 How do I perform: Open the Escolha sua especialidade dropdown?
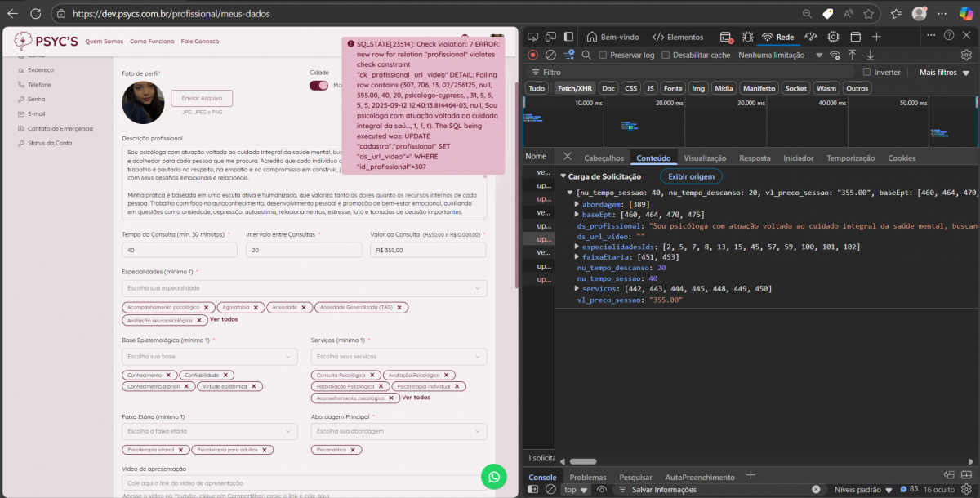point(304,288)
